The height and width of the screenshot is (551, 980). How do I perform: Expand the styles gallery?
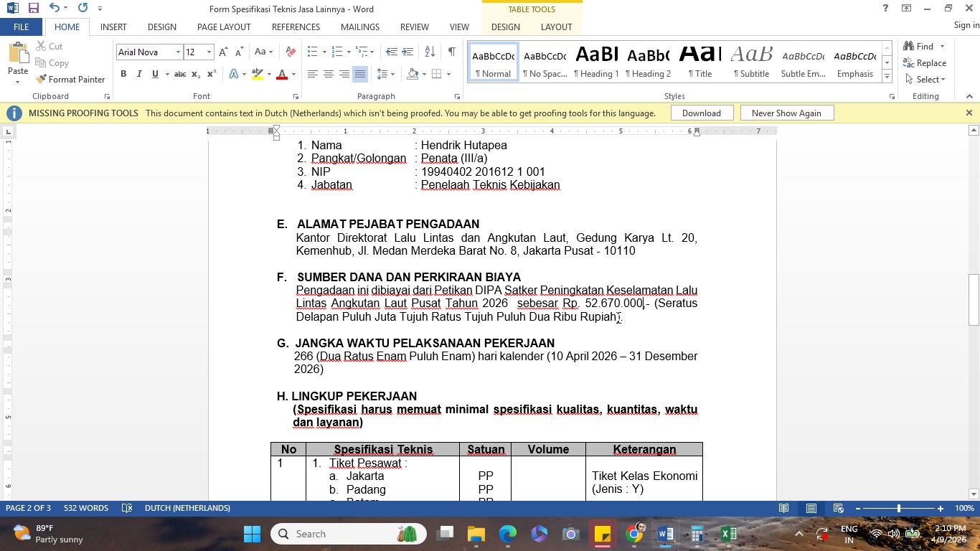coord(887,76)
